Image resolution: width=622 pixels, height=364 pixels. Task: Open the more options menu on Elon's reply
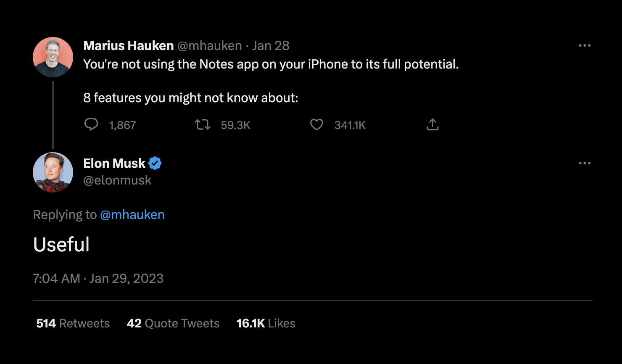click(x=585, y=163)
